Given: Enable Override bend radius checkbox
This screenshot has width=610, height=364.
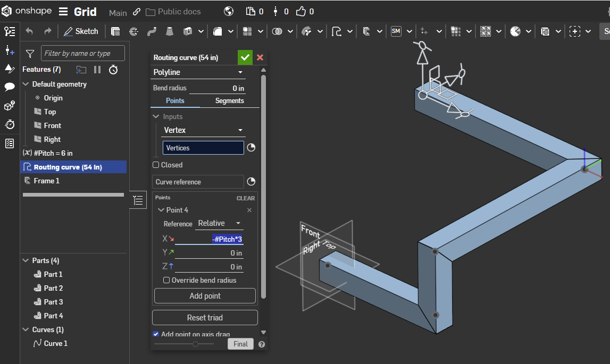Looking at the screenshot, I should tap(166, 280).
